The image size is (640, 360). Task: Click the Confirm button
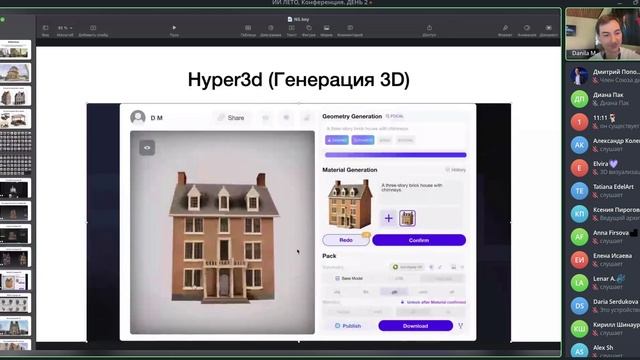click(419, 240)
